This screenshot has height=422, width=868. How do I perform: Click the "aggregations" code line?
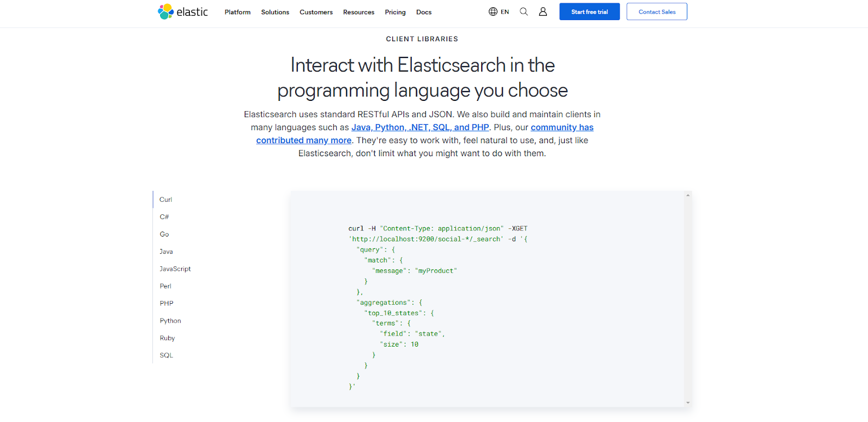coord(389,303)
